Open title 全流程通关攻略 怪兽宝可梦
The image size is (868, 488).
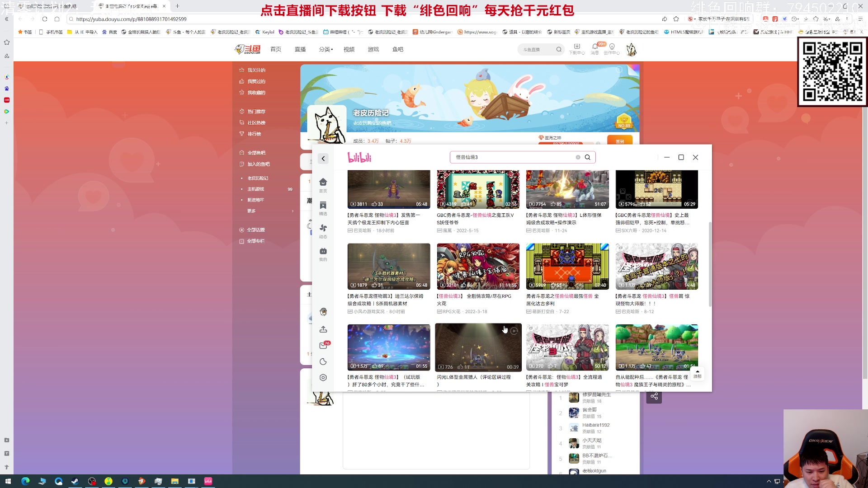(564, 380)
